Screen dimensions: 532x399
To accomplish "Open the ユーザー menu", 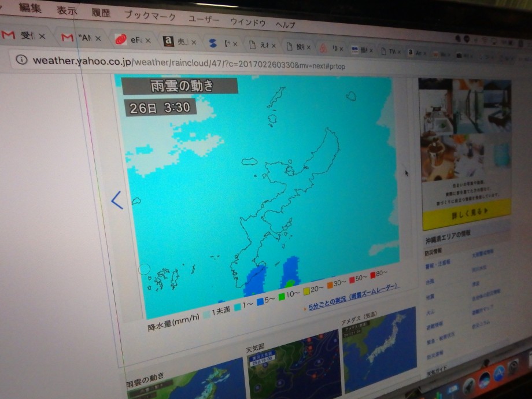I will point(204,19).
